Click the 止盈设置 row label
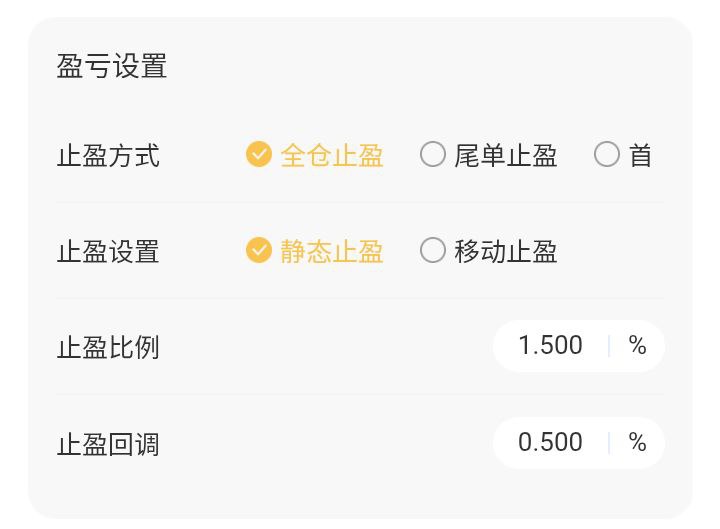The height and width of the screenshot is (529, 720). click(x=108, y=251)
